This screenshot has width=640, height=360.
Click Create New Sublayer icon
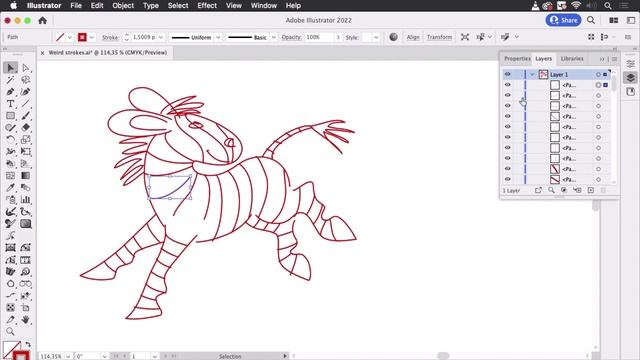tap(577, 190)
